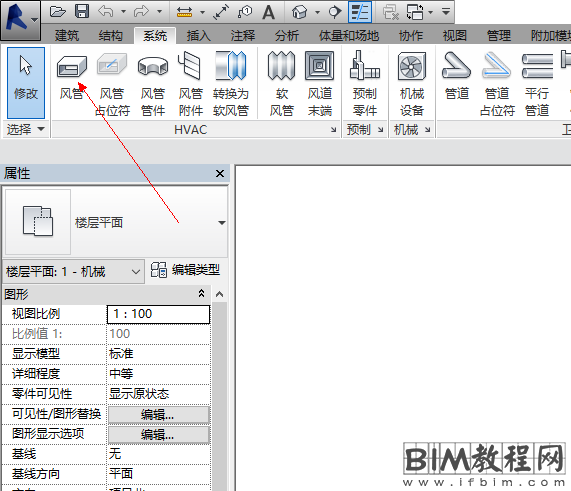This screenshot has height=491, width=571.
Task: Select the 预制零件 Fabrication Part tool
Action: pos(365,84)
